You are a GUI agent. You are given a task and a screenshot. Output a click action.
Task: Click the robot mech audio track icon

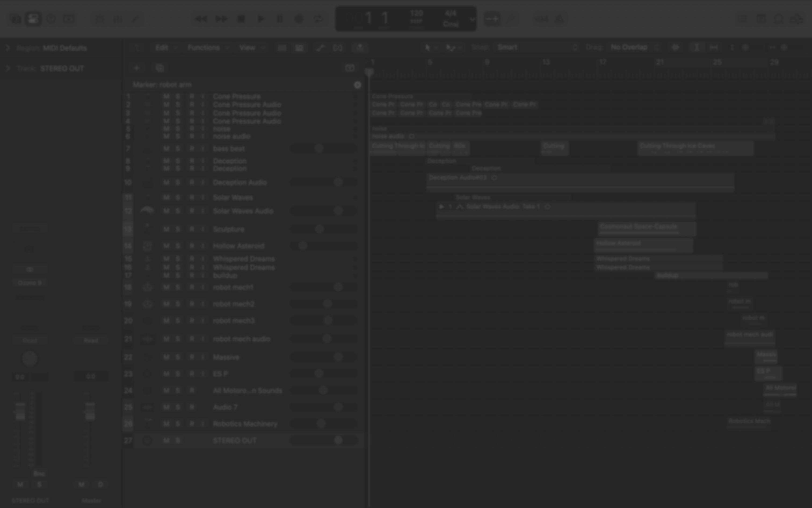pos(147,339)
